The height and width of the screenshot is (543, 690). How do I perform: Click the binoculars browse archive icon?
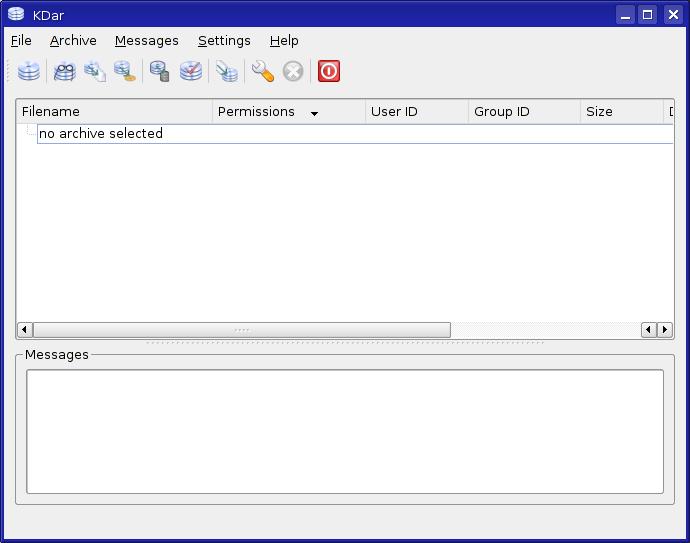(65, 71)
